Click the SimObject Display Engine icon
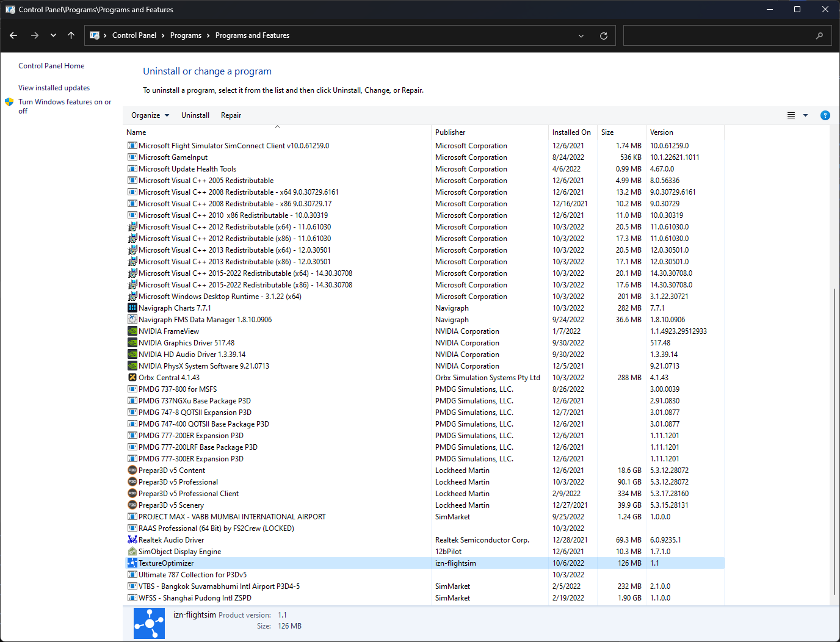 pos(132,552)
